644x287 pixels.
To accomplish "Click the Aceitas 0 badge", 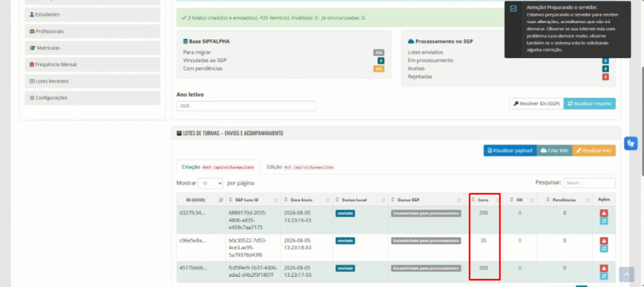I will [606, 68].
